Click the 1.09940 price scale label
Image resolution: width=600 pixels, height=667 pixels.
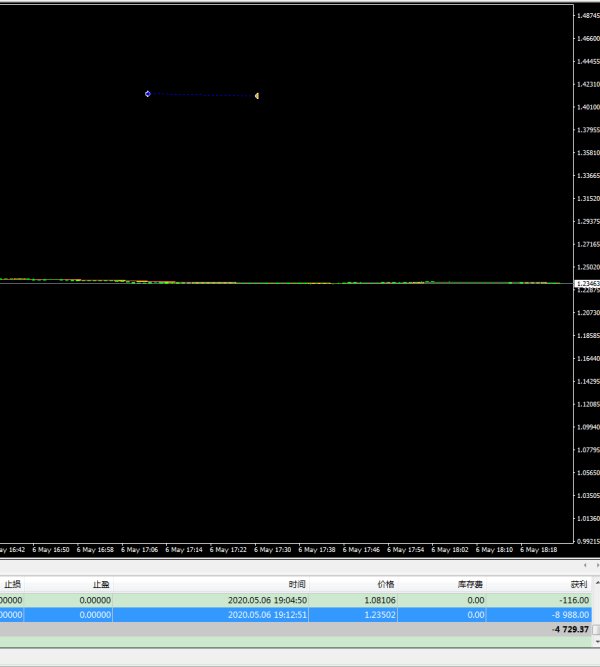[587, 427]
